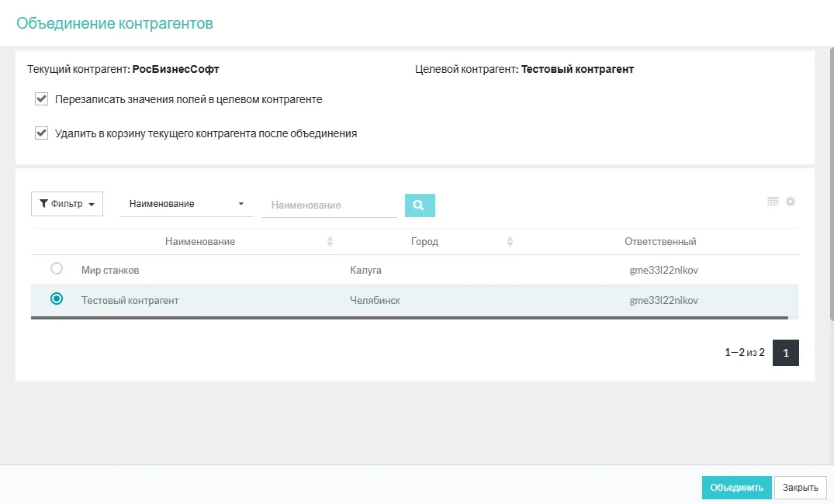The height and width of the screenshot is (504, 834).
Task: Click the horizontal table scrollbar
Action: pos(409,318)
